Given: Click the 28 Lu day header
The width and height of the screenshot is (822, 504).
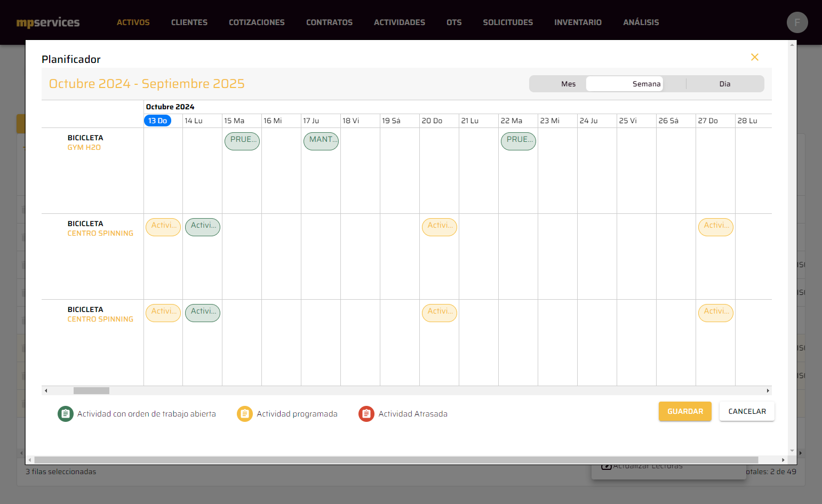Looking at the screenshot, I should click(747, 121).
